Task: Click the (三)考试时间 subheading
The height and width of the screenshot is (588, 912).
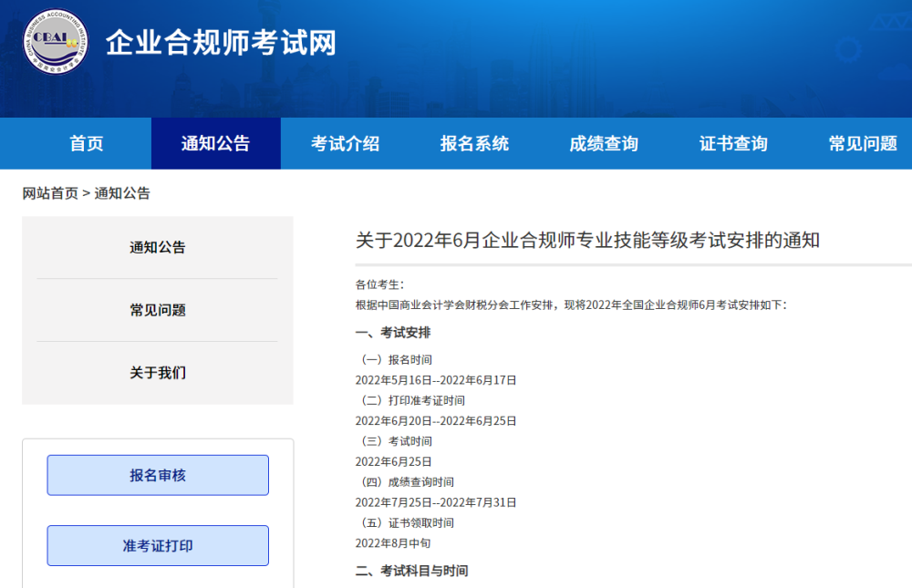Action: (396, 441)
